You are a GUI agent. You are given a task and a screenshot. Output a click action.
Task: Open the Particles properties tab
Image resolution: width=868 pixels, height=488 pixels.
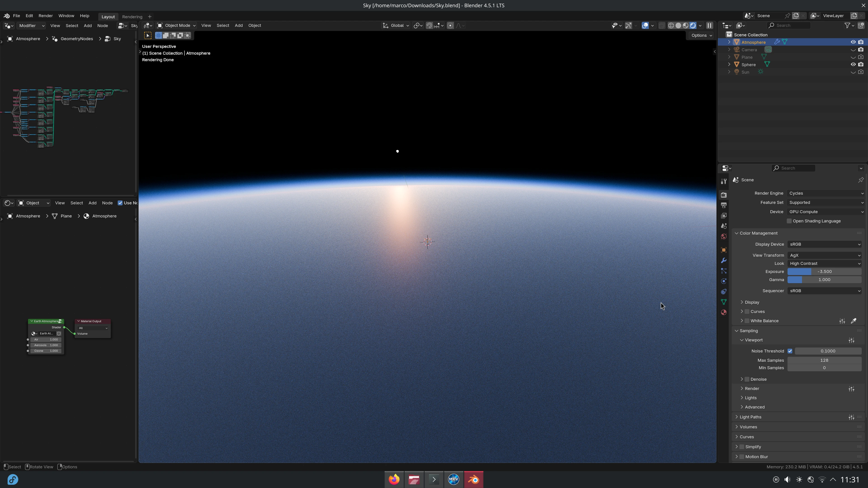click(723, 271)
